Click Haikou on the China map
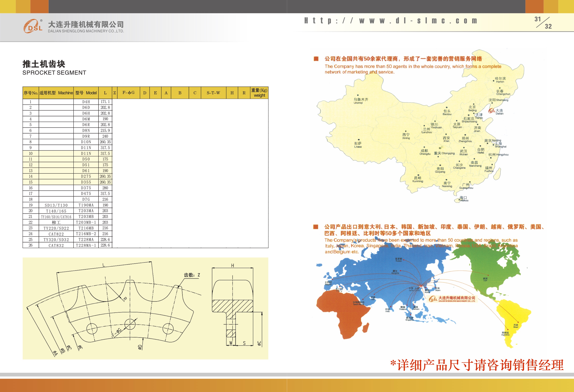Viewport: 574px width, 392px height. coord(464,199)
